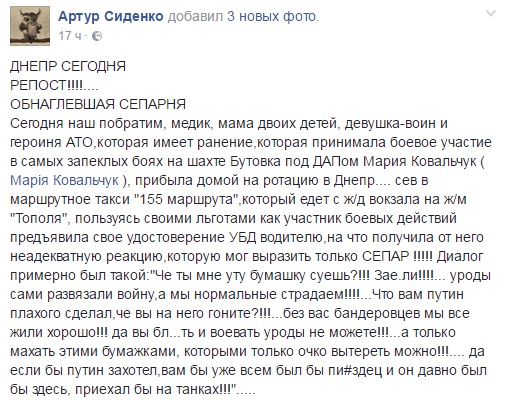Click the word 'добавил' in the post header
The height and width of the screenshot is (400, 505).
pyautogui.click(x=195, y=17)
